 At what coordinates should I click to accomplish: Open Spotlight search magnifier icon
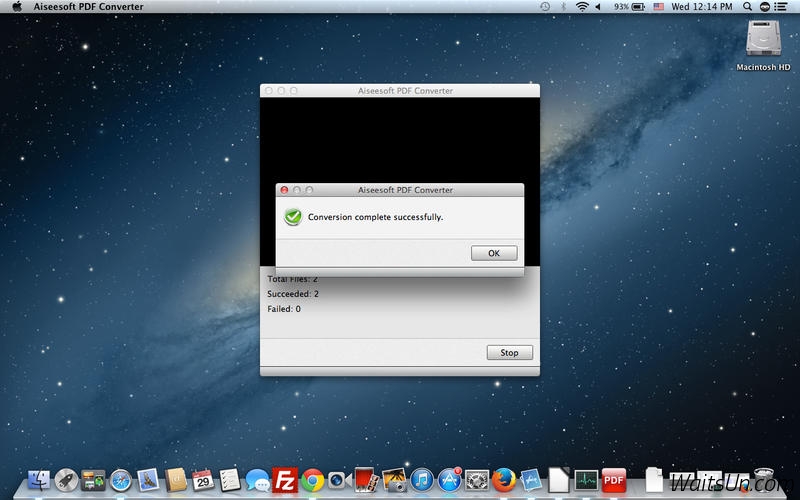tap(747, 7)
